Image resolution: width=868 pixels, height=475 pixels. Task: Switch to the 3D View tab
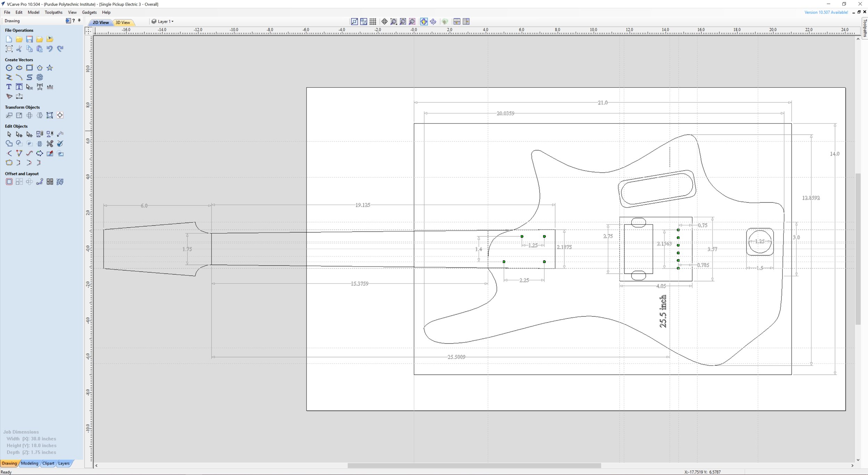tap(123, 23)
